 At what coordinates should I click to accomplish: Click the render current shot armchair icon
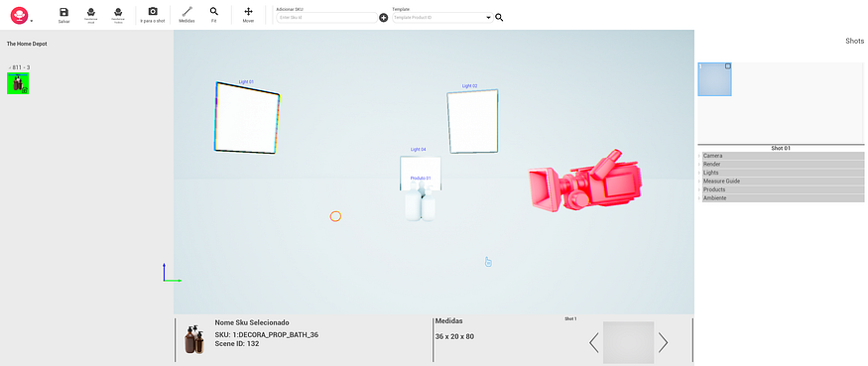[91, 12]
